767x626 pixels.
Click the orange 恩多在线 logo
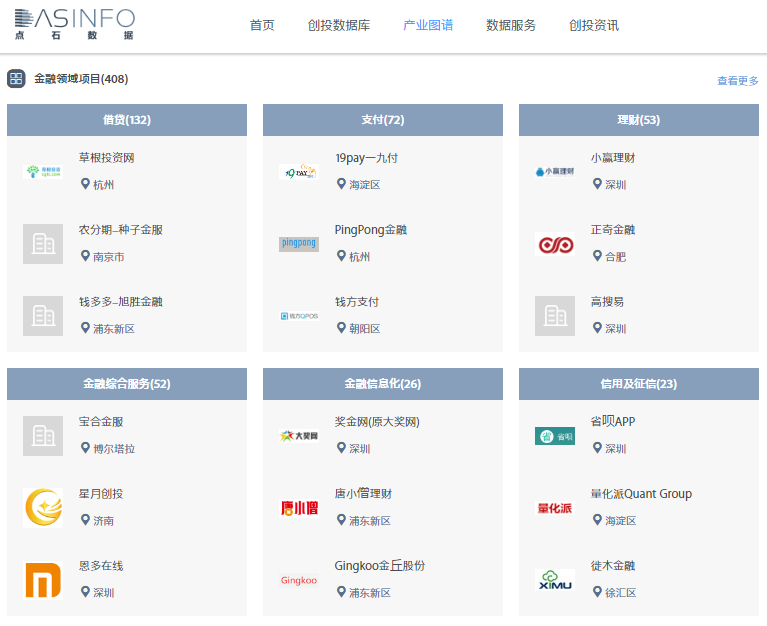point(43,580)
